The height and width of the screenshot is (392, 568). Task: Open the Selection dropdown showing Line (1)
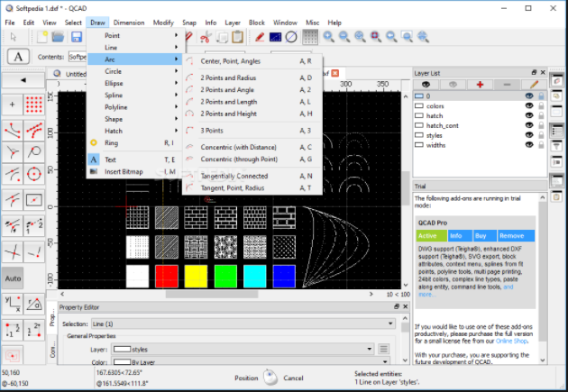[243, 324]
